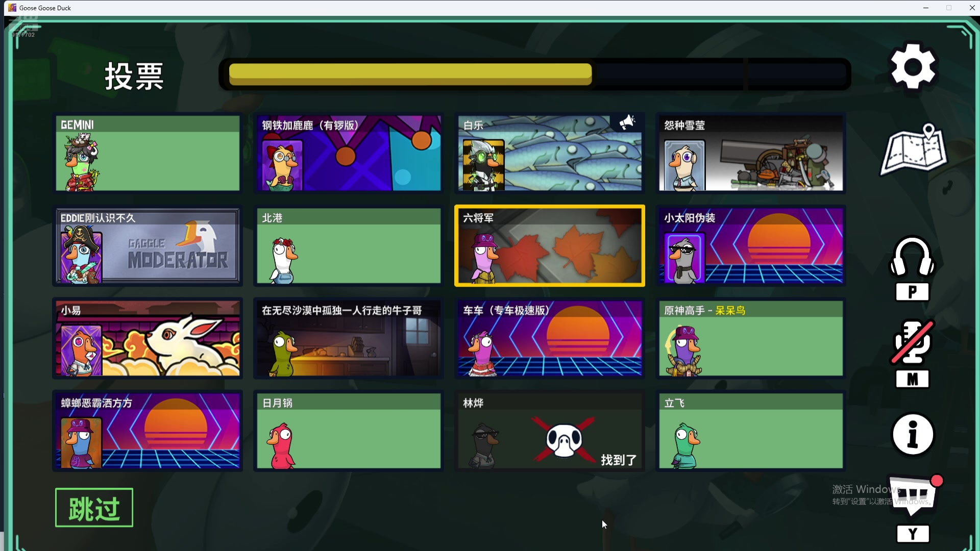Screen dimensions: 980x551
Task: Toggle the headphones audio icon
Action: (x=912, y=257)
